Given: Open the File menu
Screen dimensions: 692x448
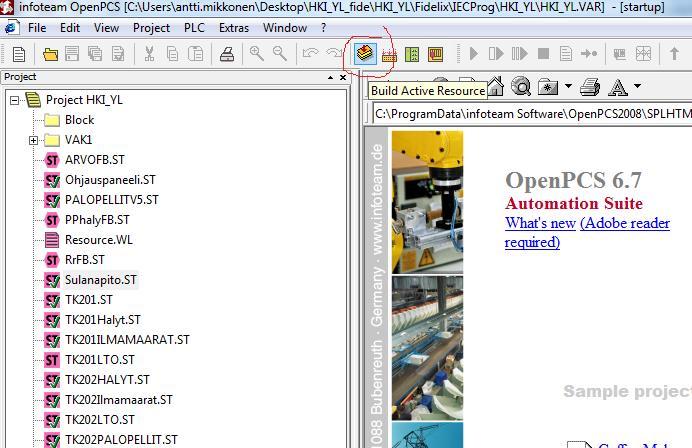Looking at the screenshot, I should [37, 28].
